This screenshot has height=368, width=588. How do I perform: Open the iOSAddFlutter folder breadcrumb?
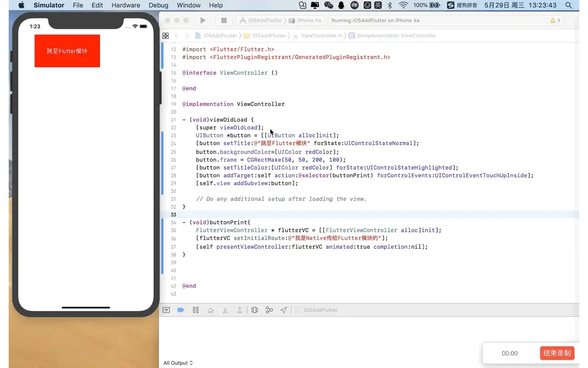265,35
